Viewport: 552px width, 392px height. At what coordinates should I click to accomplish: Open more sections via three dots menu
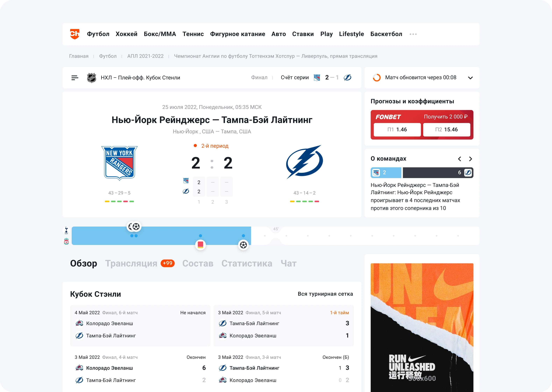413,34
